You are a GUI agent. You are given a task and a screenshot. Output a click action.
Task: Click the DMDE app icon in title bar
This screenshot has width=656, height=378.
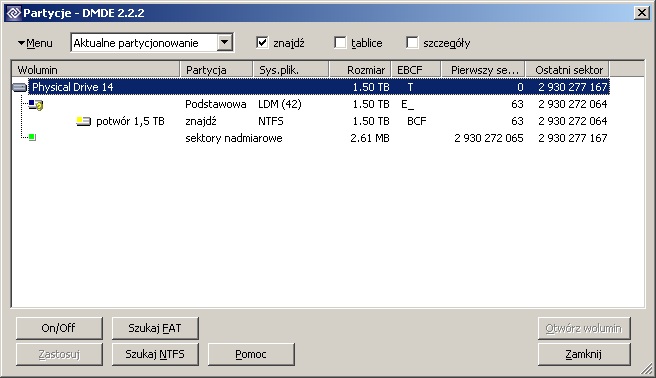point(14,13)
